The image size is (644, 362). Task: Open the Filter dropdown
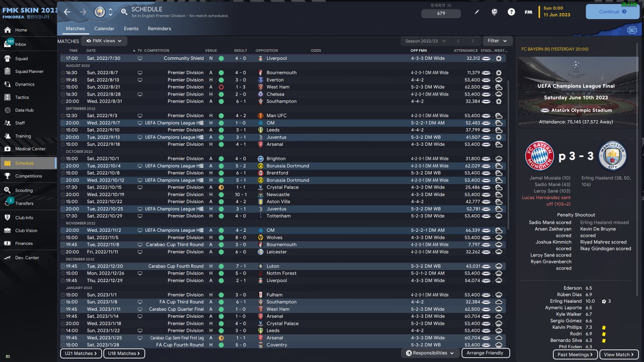pos(497,41)
